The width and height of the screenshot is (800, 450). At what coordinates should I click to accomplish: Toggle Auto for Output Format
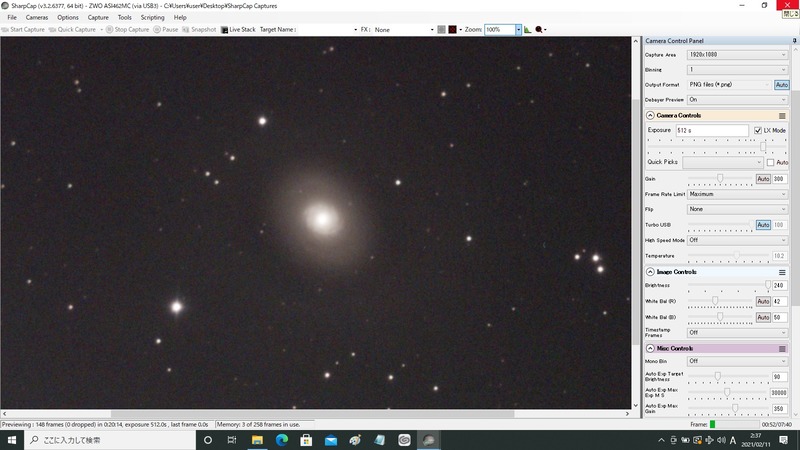[782, 85]
